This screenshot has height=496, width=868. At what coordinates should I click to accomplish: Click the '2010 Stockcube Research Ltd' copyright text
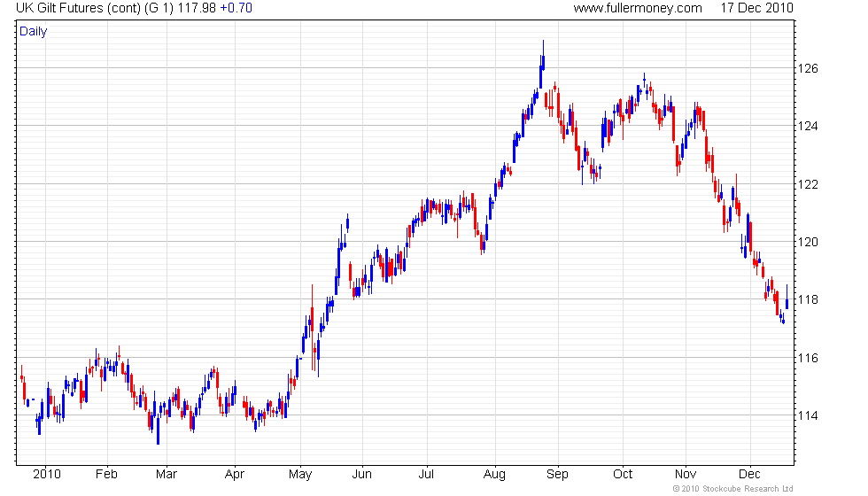[x=733, y=488]
